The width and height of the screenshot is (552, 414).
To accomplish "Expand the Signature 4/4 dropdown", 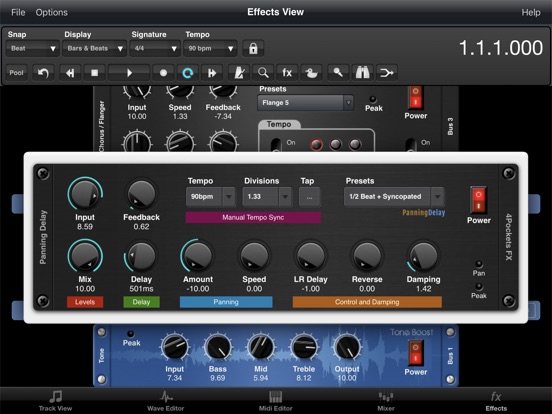I will (x=155, y=48).
